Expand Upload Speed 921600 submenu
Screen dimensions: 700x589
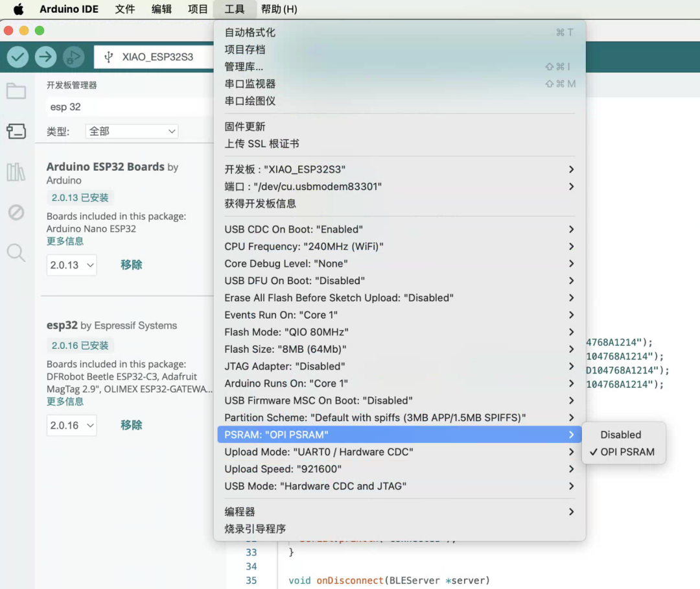399,469
